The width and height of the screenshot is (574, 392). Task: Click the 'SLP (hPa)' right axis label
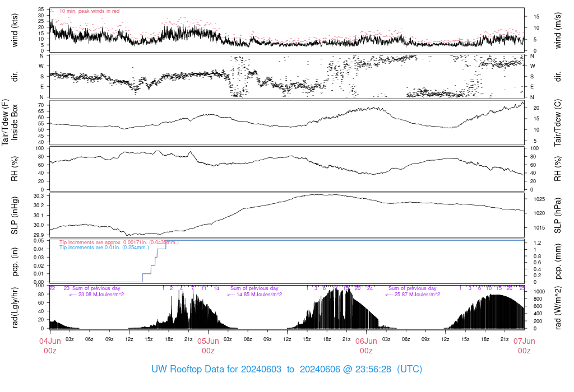[558, 216]
